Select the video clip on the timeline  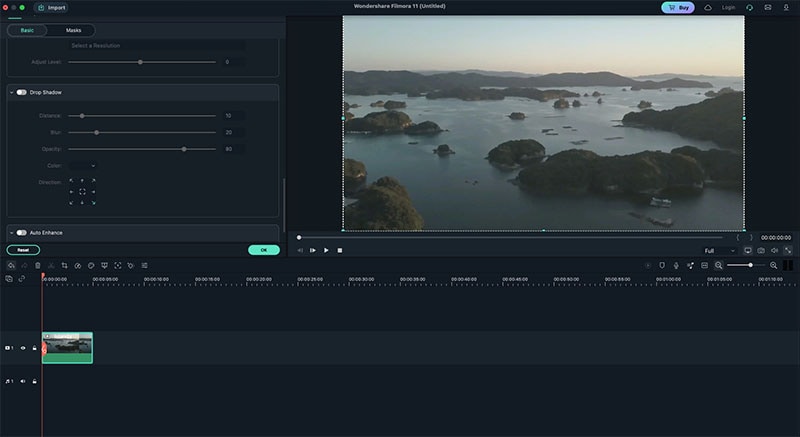point(67,348)
